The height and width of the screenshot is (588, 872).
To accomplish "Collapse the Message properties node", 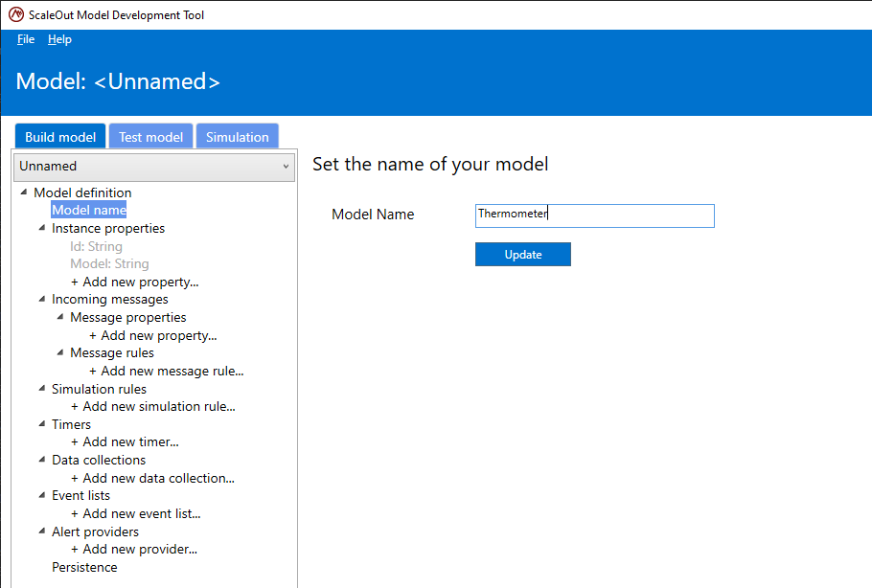I will 60,316.
